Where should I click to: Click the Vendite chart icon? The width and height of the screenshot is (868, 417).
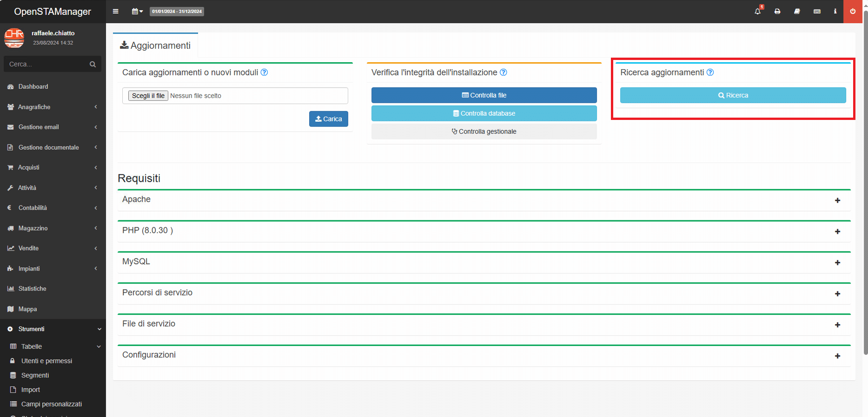click(11, 248)
